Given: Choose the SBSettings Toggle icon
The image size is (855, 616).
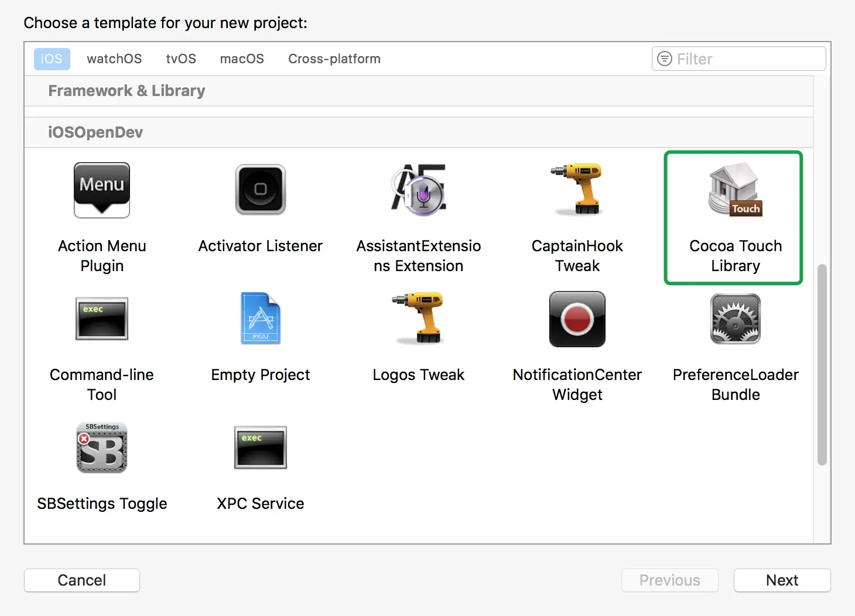Looking at the screenshot, I should pos(102,448).
